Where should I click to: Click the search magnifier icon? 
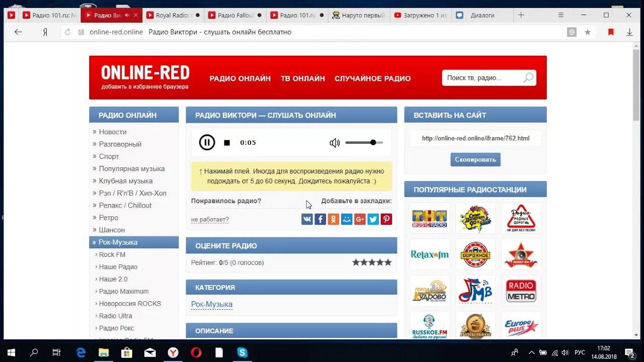[528, 78]
